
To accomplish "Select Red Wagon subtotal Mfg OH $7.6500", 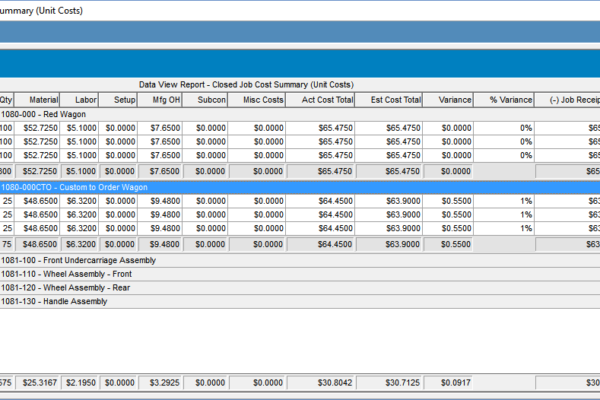I will coord(160,171).
